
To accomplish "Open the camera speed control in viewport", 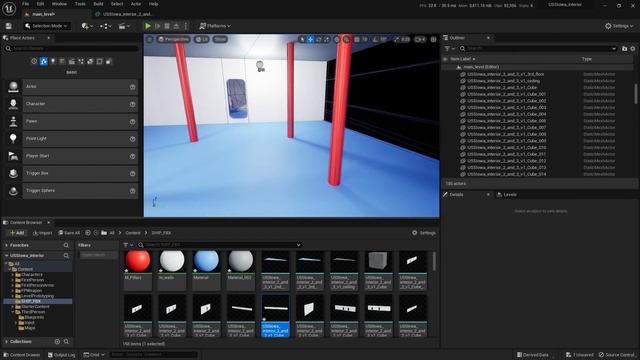I will pyautogui.click(x=420, y=40).
